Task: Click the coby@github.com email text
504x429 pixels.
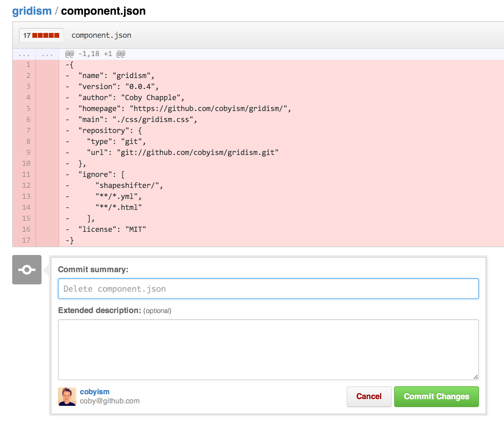Action: point(110,401)
